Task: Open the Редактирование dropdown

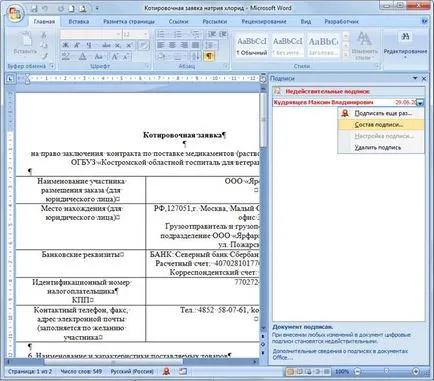Action: pyautogui.click(x=405, y=45)
